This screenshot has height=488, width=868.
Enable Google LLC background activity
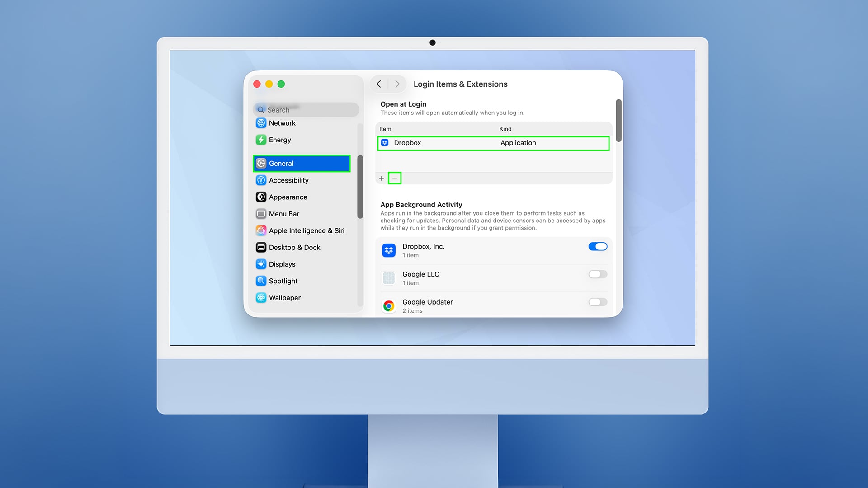598,274
